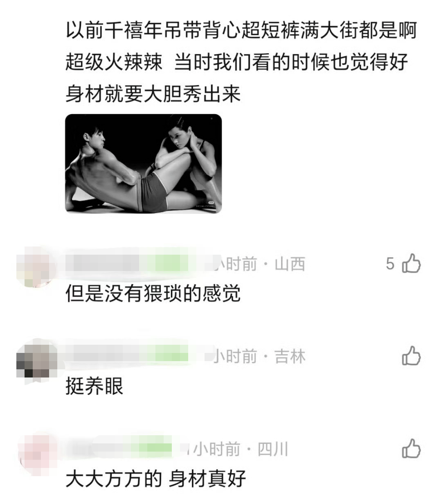Tap the like count 5
This screenshot has height=504, width=441.
390,264
